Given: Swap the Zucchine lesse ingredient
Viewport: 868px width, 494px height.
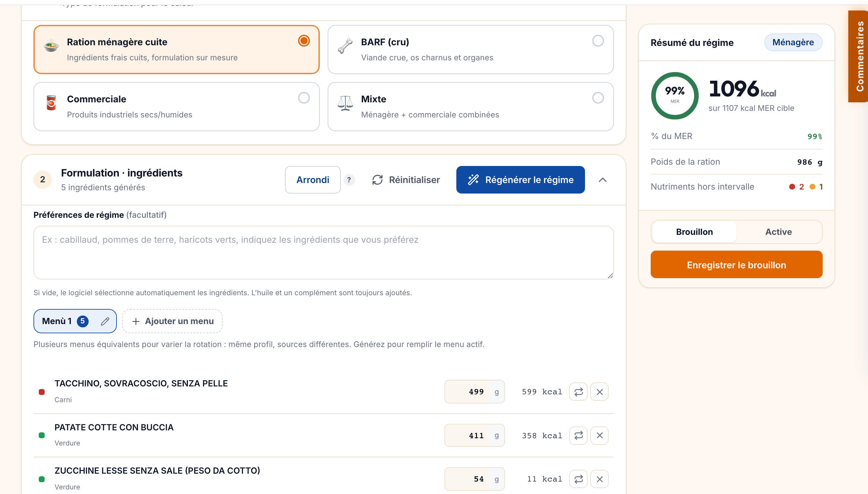Looking at the screenshot, I should 578,479.
